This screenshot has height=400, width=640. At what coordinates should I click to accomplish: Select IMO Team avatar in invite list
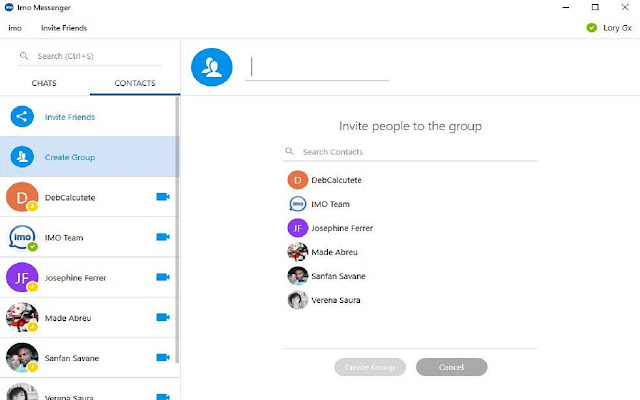tap(298, 204)
